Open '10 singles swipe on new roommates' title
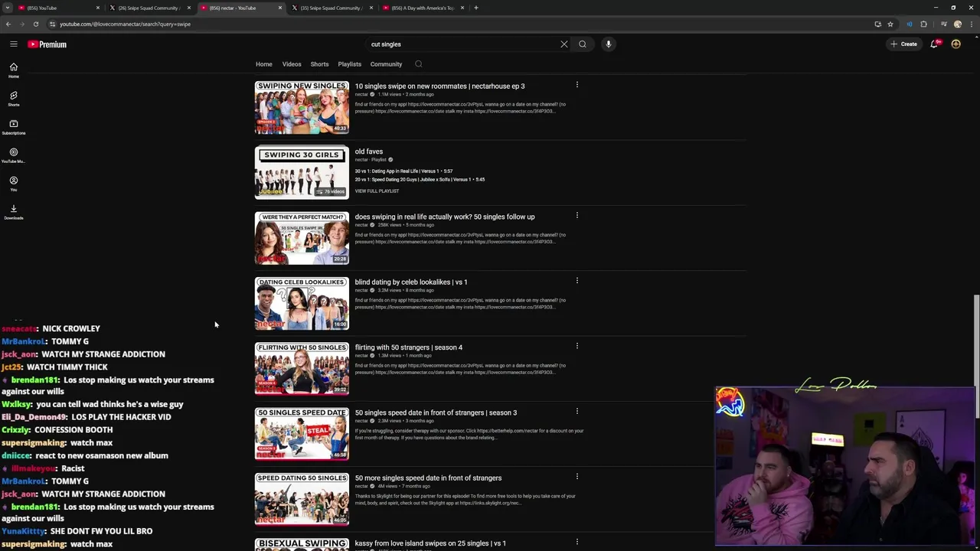The height and width of the screenshot is (551, 980). tap(439, 86)
